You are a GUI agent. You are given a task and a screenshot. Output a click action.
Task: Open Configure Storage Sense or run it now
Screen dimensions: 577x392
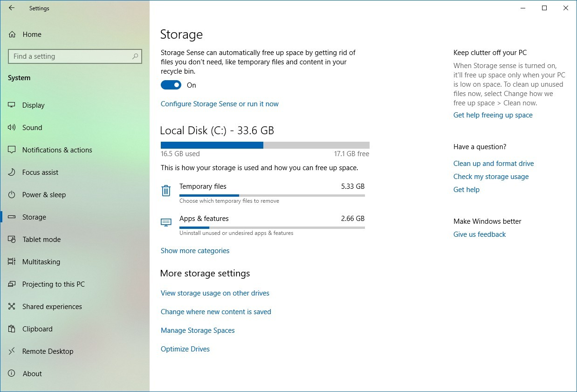tap(220, 104)
